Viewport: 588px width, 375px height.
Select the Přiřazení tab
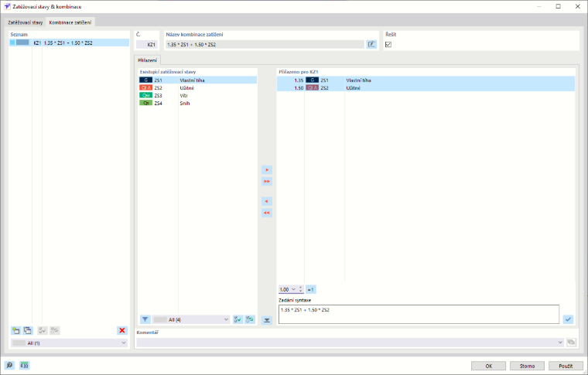[147, 60]
